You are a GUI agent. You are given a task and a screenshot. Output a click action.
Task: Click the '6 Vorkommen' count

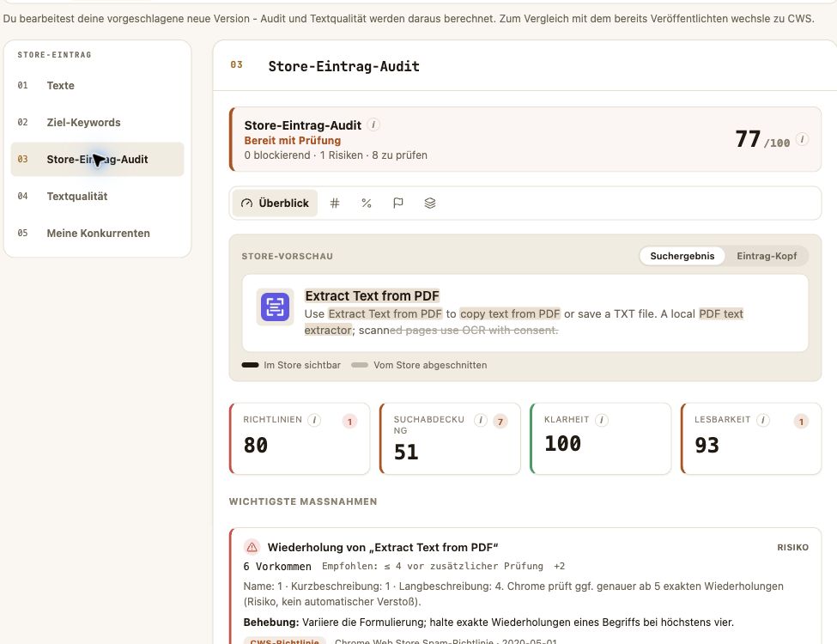coord(277,566)
